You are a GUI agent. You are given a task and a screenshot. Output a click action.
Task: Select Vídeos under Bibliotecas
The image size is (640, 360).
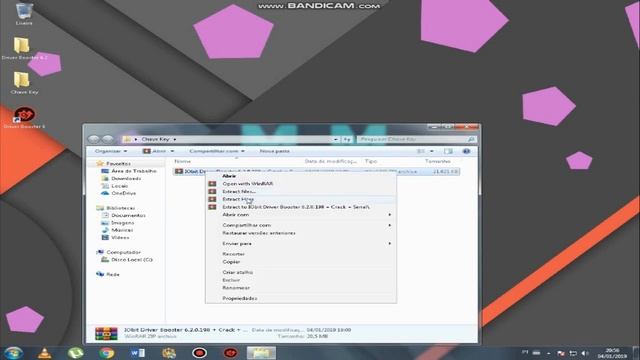[120, 237]
